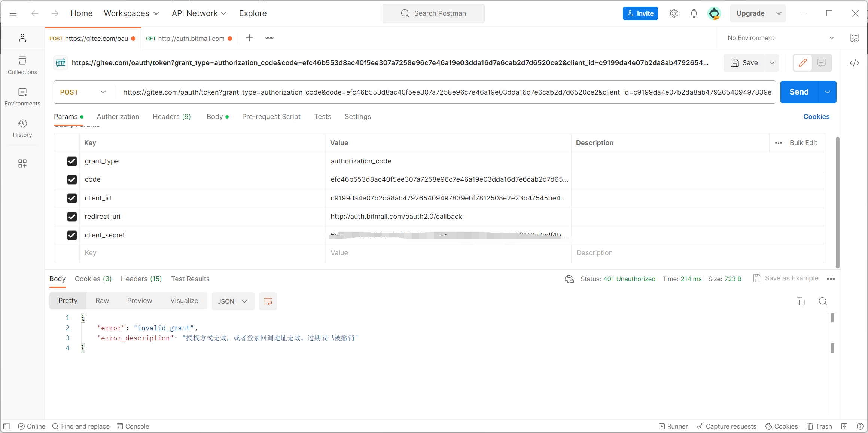Viewport: 868px width, 433px height.
Task: Uncheck the redirect_uri parameter checkbox
Action: coord(72,216)
